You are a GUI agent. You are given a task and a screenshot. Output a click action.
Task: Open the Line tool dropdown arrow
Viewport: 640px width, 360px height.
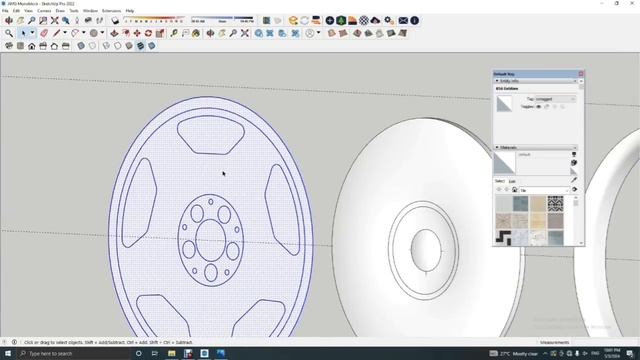64,33
